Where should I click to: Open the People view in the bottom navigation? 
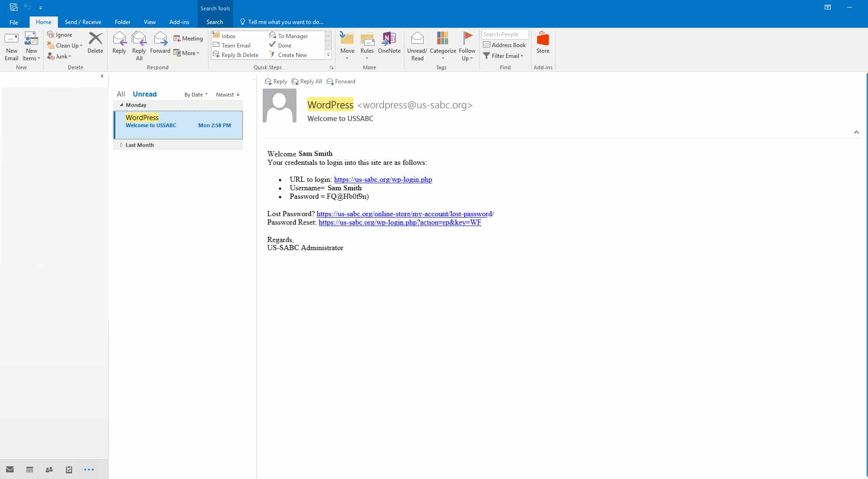49,470
